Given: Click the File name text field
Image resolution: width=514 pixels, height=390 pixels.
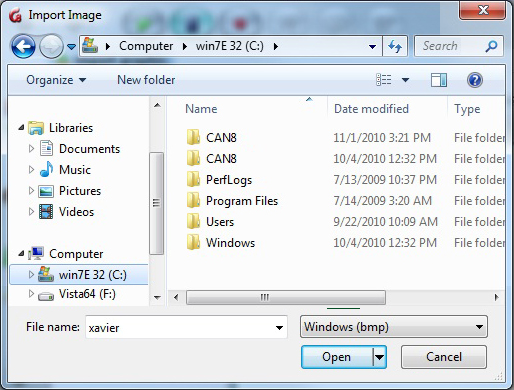Looking at the screenshot, I should click(180, 328).
